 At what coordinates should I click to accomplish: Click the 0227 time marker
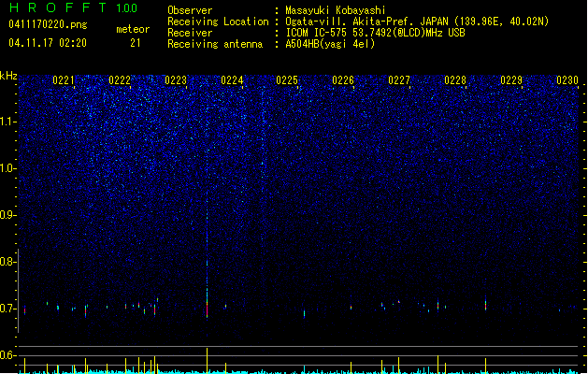[x=399, y=80]
